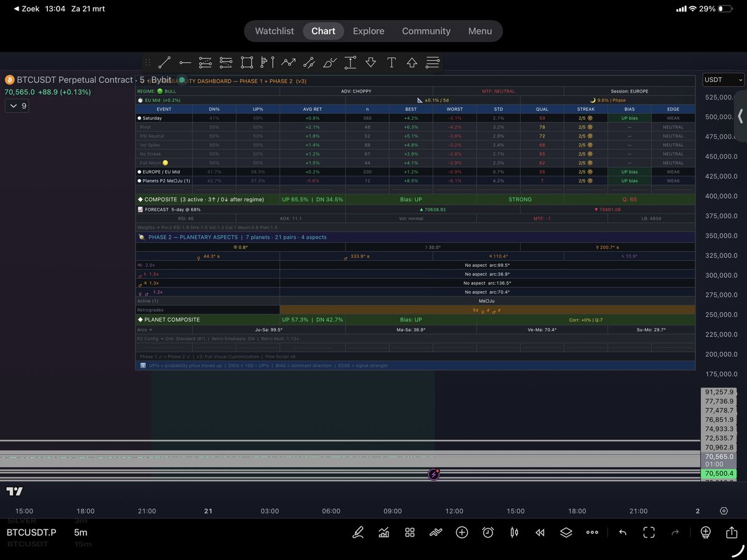This screenshot has width=747, height=560.
Task: Publish idea using the lightbulb icon
Action: click(x=705, y=532)
